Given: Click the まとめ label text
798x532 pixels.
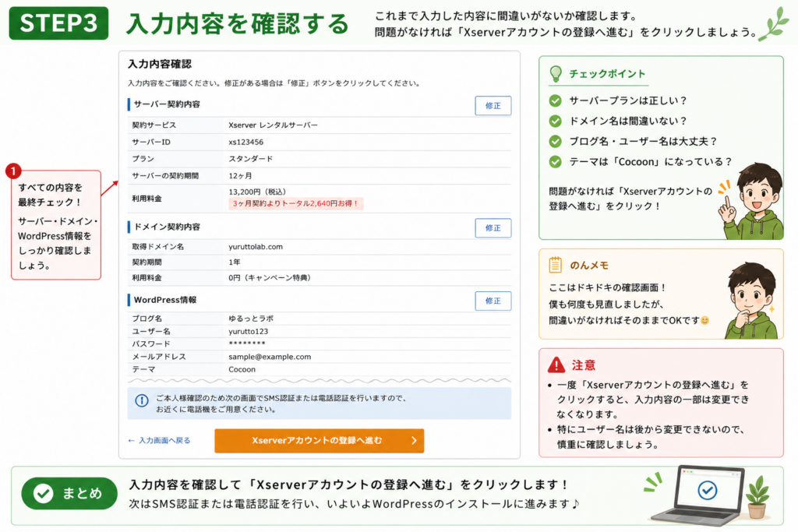Looking at the screenshot, I should [x=82, y=493].
